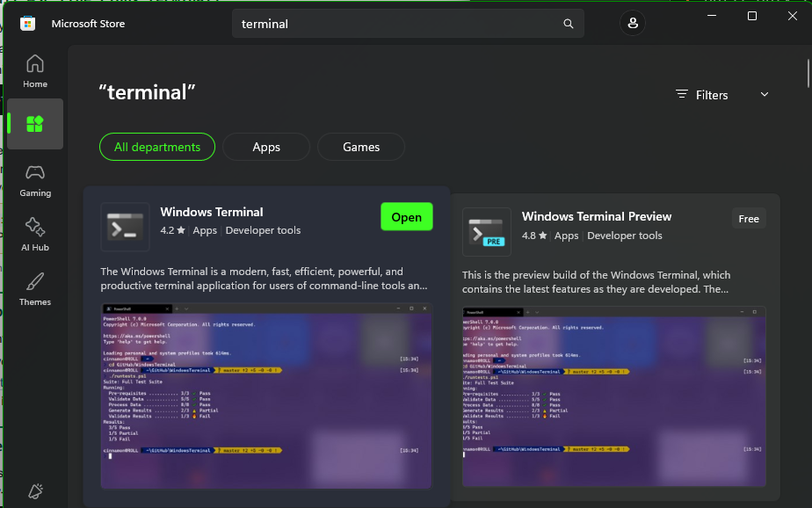Maximize the Microsoft Store window
Image resolution: width=812 pixels, height=508 pixels.
752,16
